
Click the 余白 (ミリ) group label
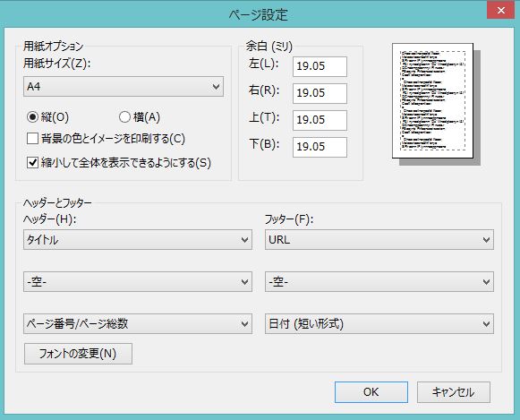[x=269, y=46]
